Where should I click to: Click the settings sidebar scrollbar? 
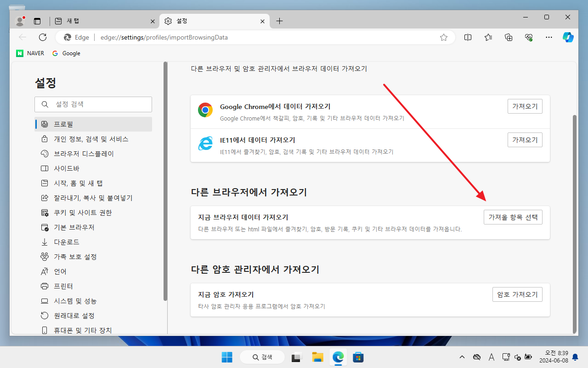[x=165, y=181]
